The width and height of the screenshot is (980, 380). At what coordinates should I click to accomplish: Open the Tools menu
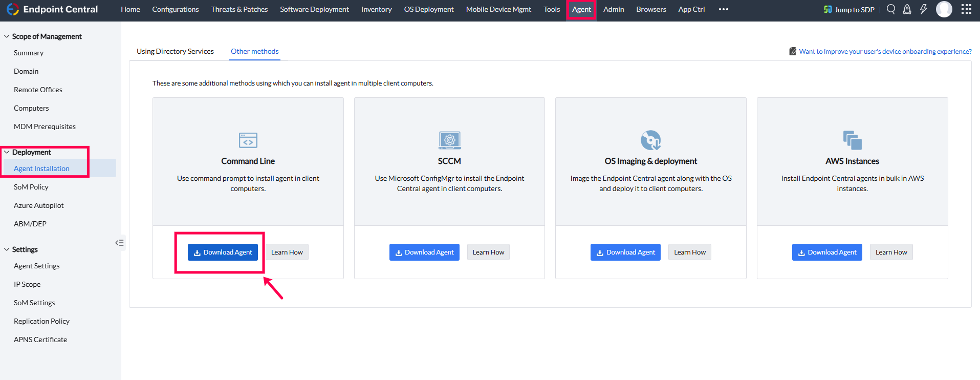click(552, 9)
